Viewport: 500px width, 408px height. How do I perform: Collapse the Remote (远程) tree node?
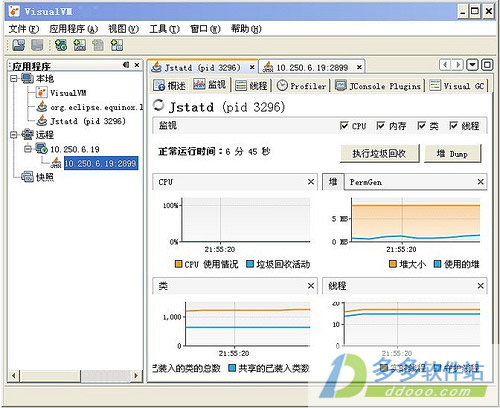14,135
